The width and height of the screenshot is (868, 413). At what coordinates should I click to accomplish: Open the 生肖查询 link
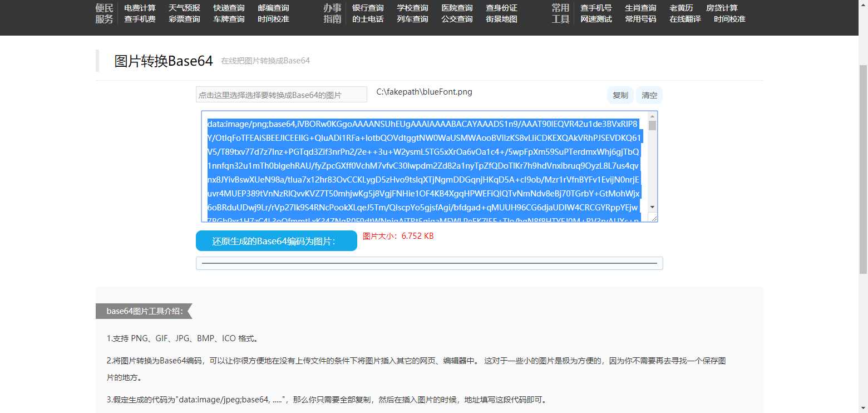pyautogui.click(x=640, y=8)
